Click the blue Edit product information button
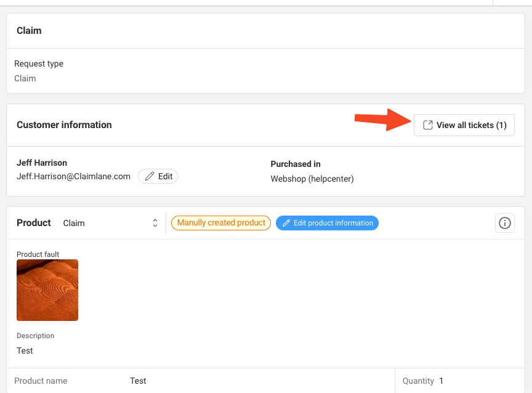This screenshot has height=393, width=532. click(327, 223)
